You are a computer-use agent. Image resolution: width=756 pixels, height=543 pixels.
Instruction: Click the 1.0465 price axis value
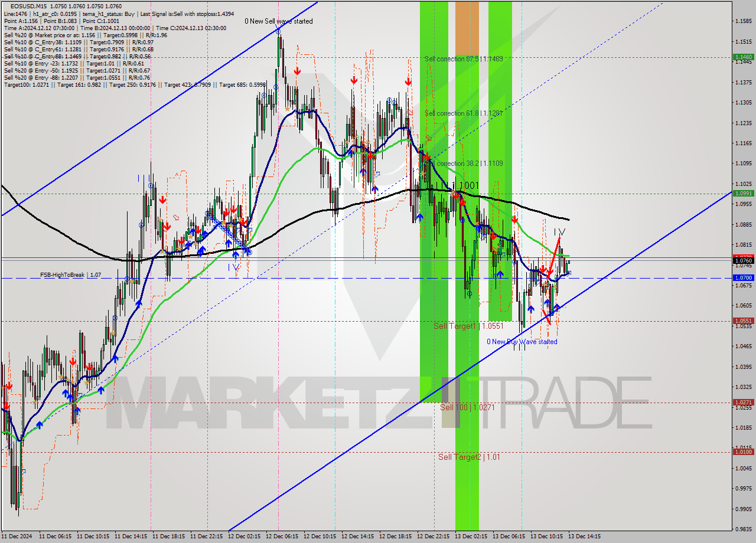click(x=743, y=346)
